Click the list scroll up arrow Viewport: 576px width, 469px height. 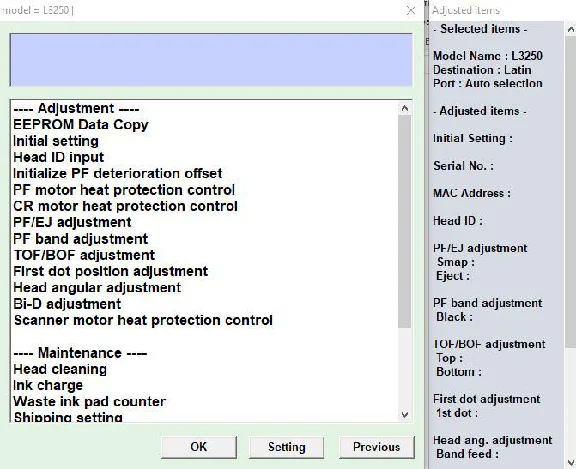pos(405,108)
